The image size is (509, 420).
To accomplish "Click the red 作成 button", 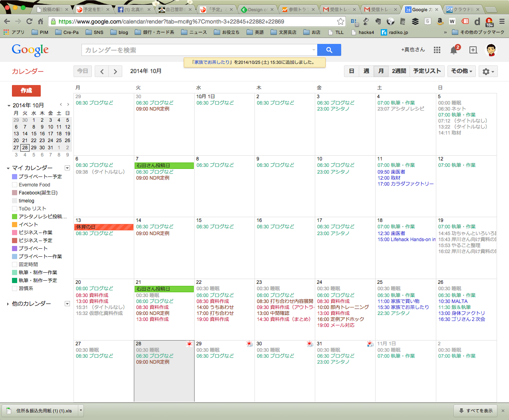I will point(26,91).
